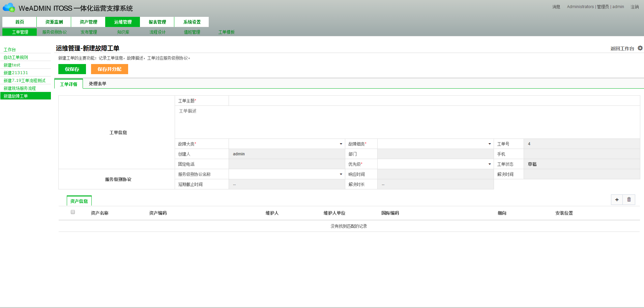This screenshot has width=644, height=308.
Task: Click the 仅保存 button
Action: (72, 69)
